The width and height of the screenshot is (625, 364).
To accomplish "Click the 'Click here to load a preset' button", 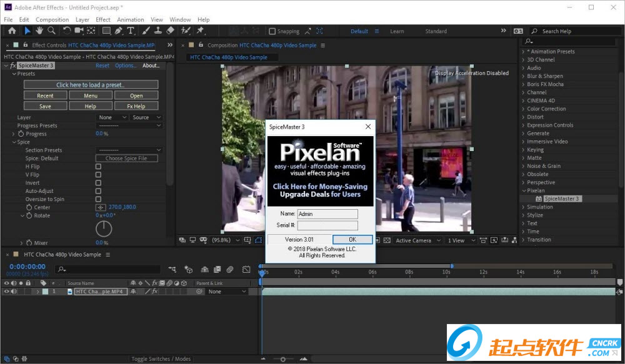I will tap(91, 85).
